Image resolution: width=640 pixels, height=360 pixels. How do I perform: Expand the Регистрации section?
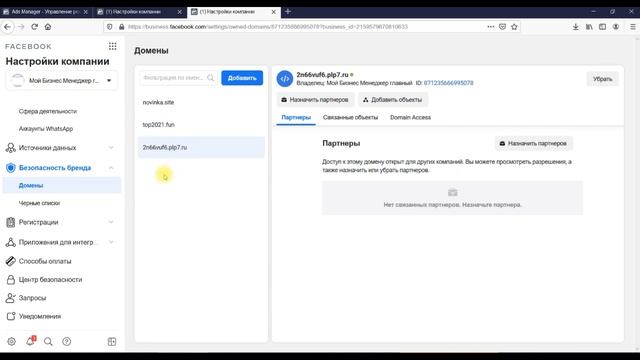pos(111,222)
